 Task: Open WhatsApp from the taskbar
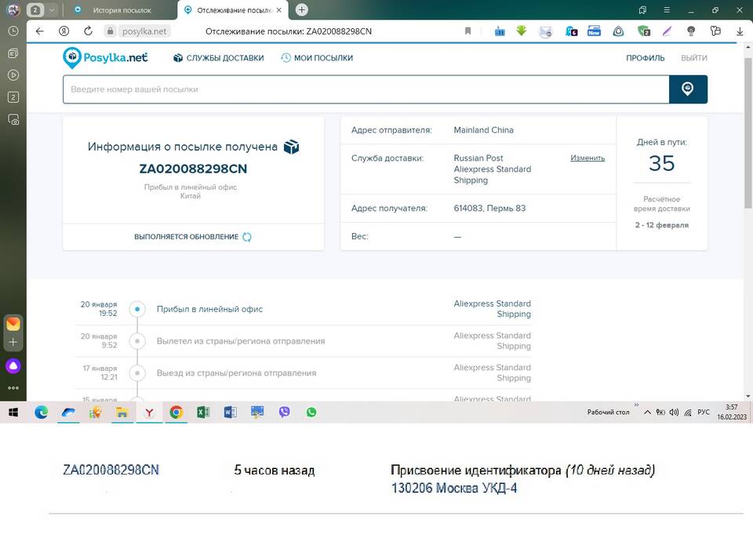pos(311,412)
